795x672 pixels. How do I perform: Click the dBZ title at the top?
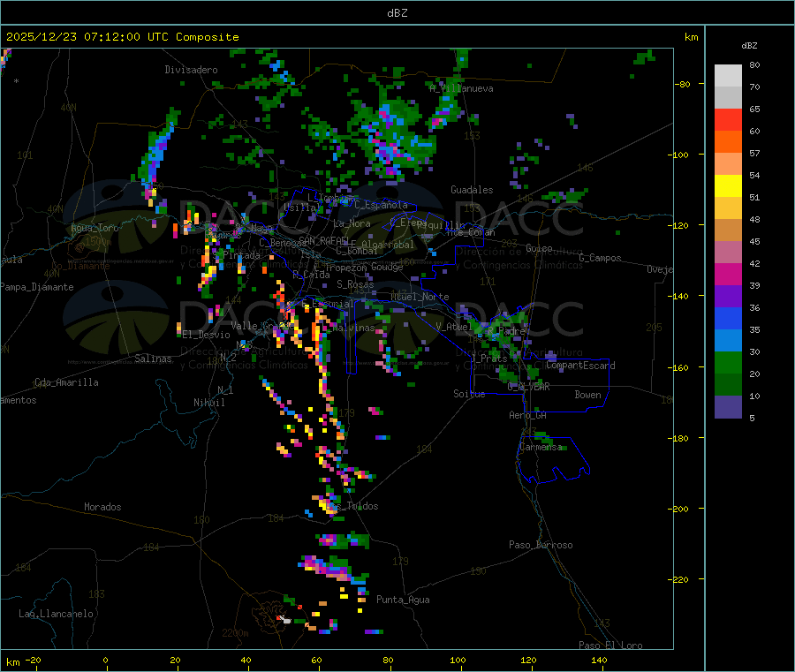(x=397, y=12)
